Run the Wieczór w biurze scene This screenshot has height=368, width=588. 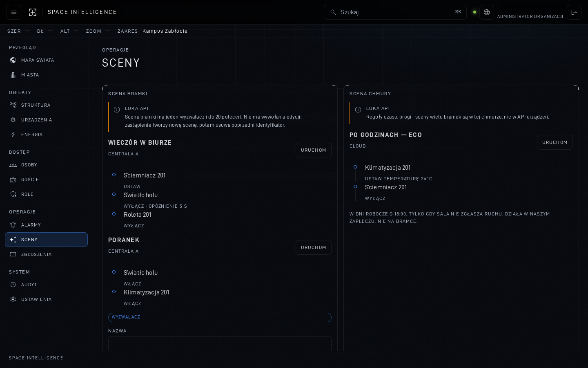pos(314,150)
